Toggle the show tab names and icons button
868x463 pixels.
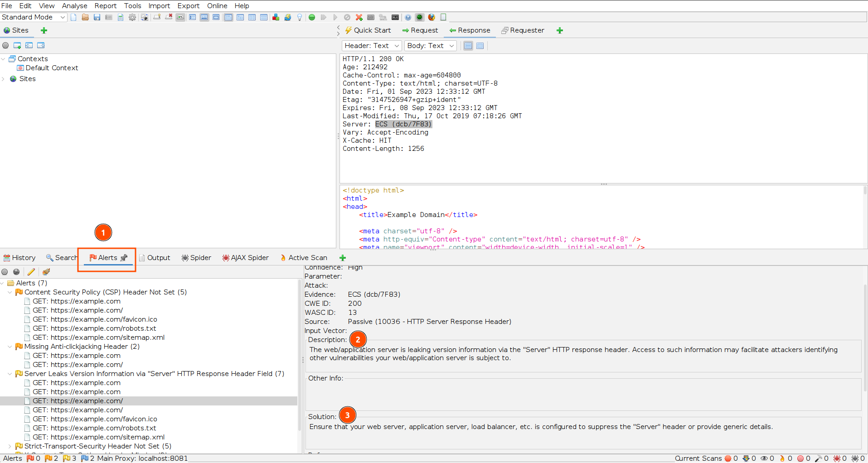[x=180, y=17]
